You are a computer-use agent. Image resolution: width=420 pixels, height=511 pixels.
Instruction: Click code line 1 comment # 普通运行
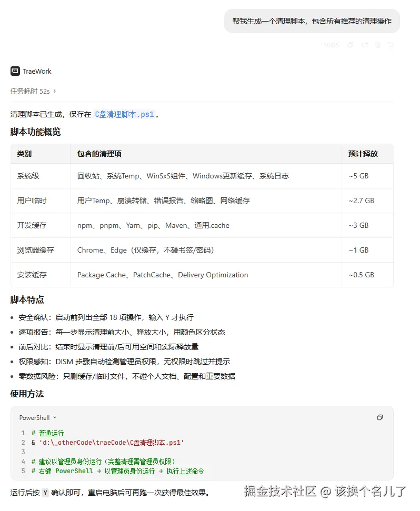tap(47, 433)
